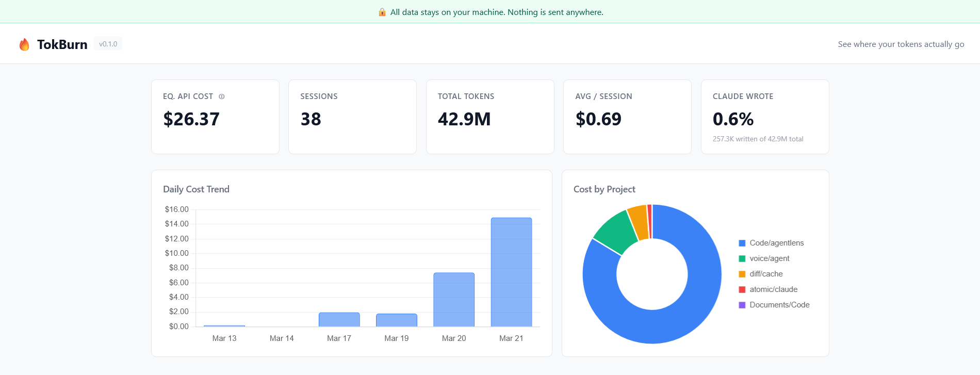Click the 38 sessions value
The height and width of the screenshot is (375, 980).
coord(311,119)
